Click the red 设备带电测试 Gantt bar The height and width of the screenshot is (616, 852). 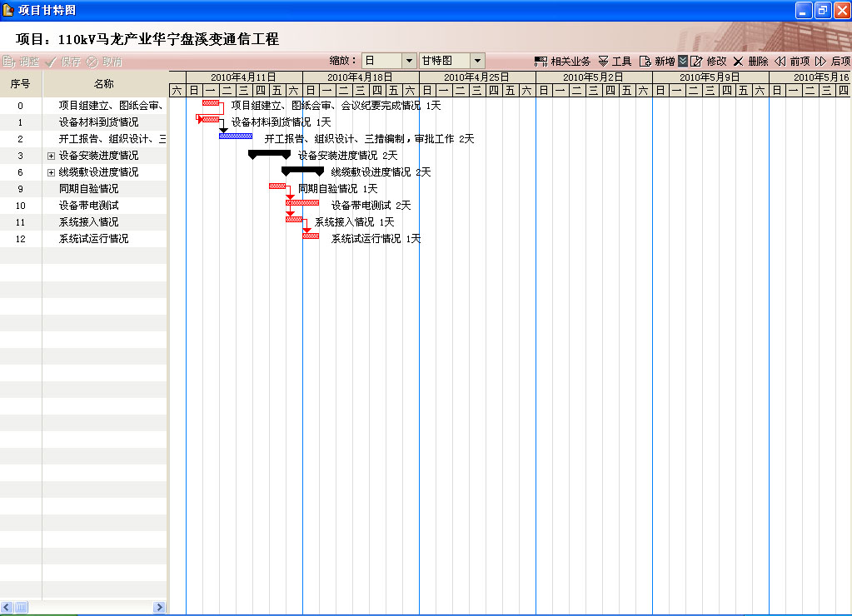coord(303,202)
